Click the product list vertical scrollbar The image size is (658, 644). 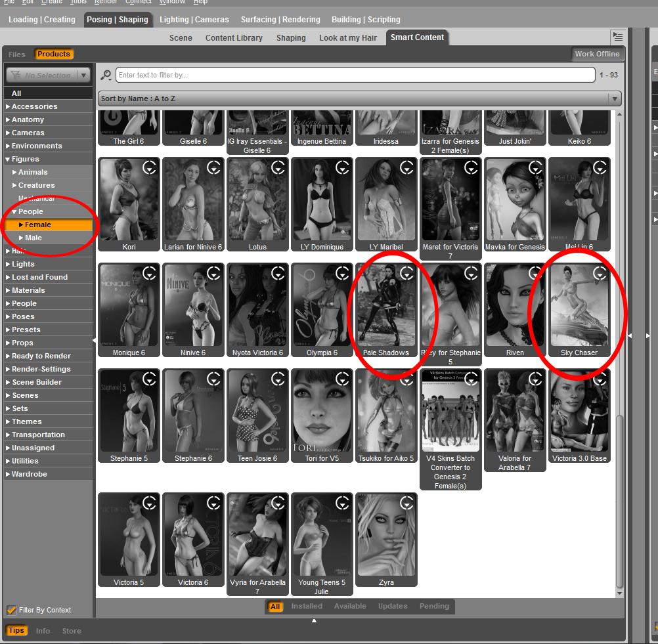(619, 502)
